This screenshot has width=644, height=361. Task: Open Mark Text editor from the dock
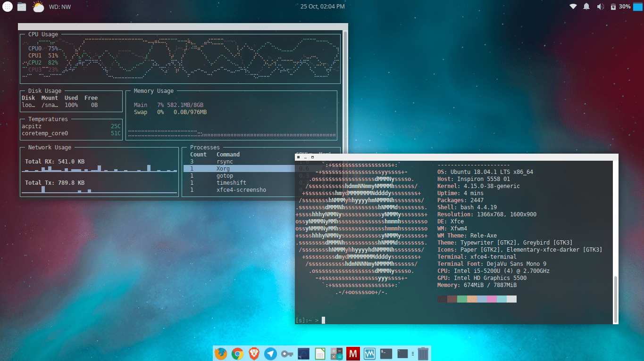pyautogui.click(x=352, y=353)
